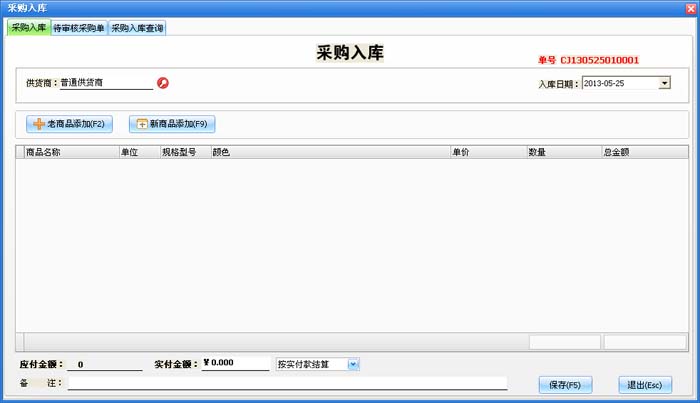Image resolution: width=700 pixels, height=403 pixels.
Task: Select the 规格型号 column header
Action: click(x=185, y=152)
